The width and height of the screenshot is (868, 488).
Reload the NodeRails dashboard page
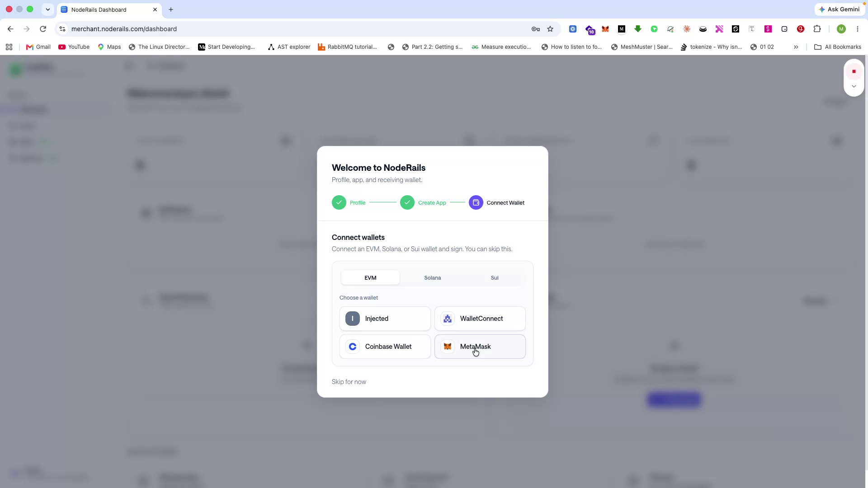coord(43,29)
